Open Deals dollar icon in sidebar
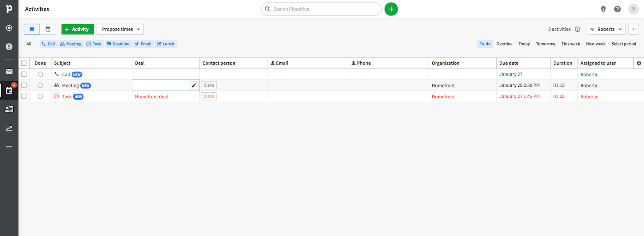This screenshot has height=236, width=644. 9,46
